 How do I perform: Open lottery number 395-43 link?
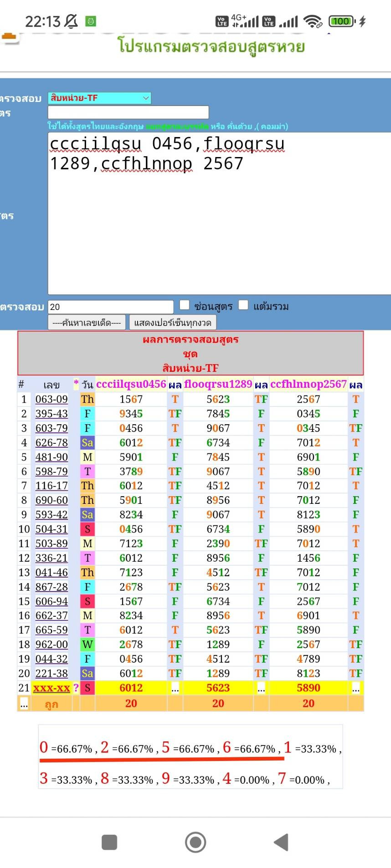[x=51, y=414]
